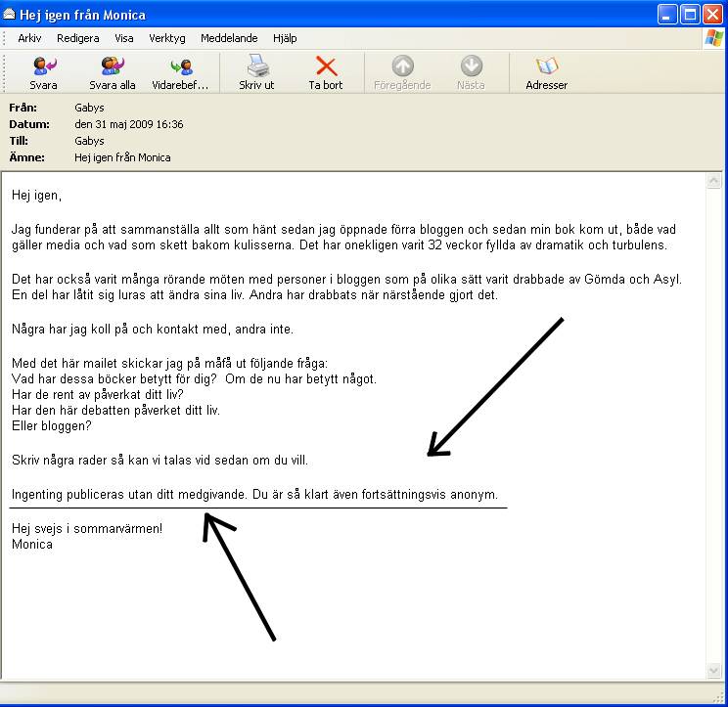Click the date 'den 31 maj 2009 16:36'
This screenshot has height=707, width=728.
[128, 124]
